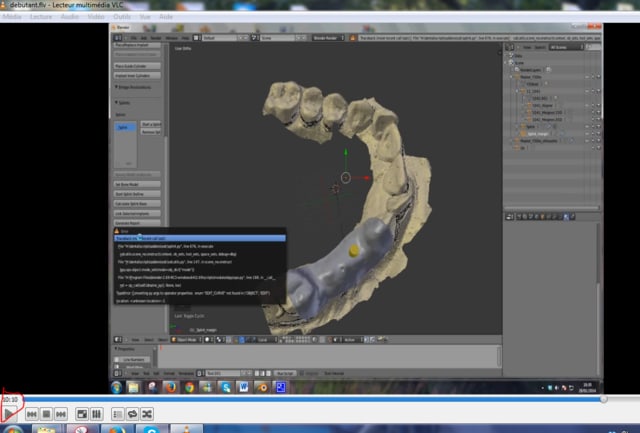
Task: Toggle loop repeat mode
Action: [x=133, y=414]
